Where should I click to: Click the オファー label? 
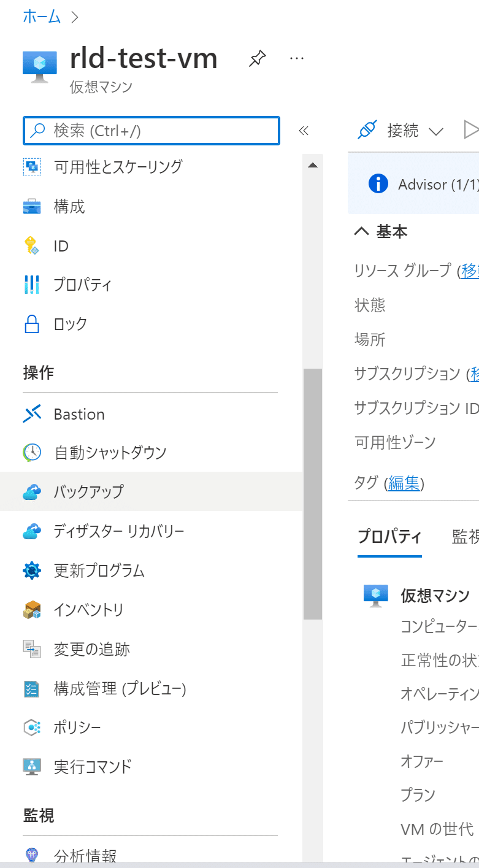(x=422, y=761)
